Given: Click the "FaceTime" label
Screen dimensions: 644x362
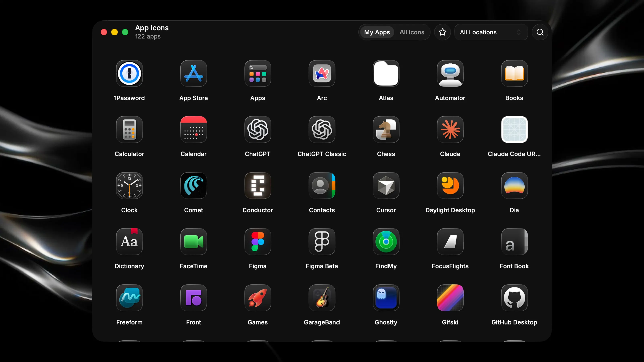Looking at the screenshot, I should [193, 266].
